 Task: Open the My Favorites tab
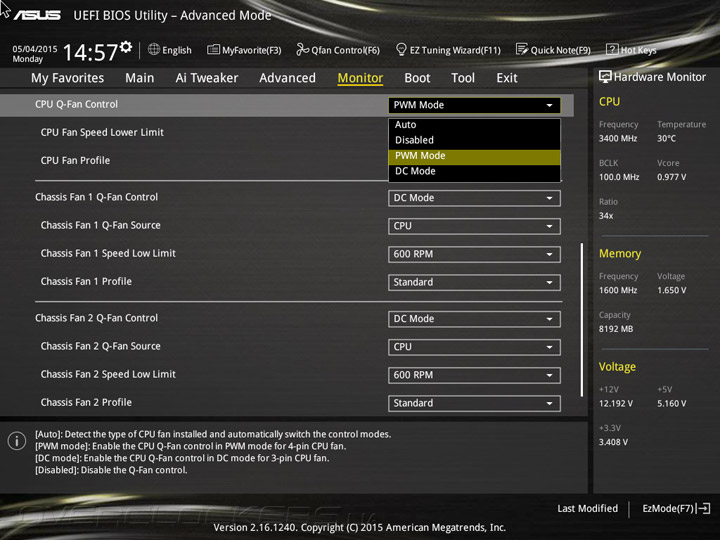tap(68, 78)
